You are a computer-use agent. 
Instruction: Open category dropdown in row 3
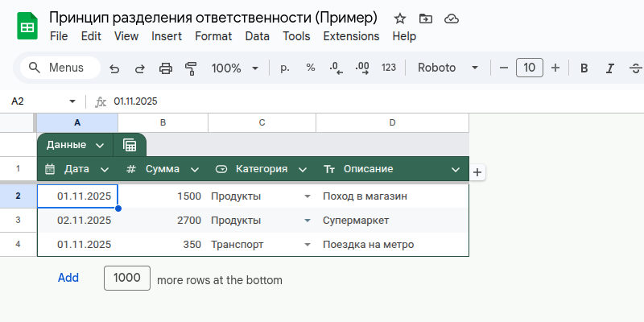click(x=308, y=221)
